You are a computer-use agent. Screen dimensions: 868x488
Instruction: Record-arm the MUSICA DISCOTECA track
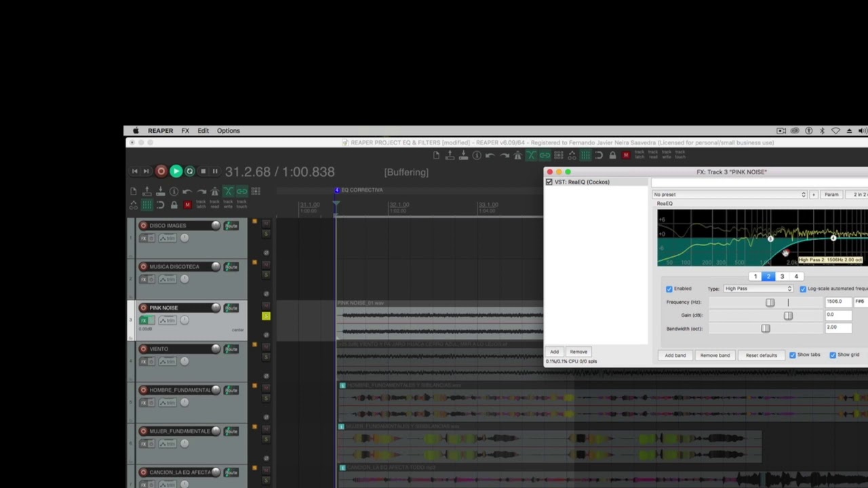point(143,266)
